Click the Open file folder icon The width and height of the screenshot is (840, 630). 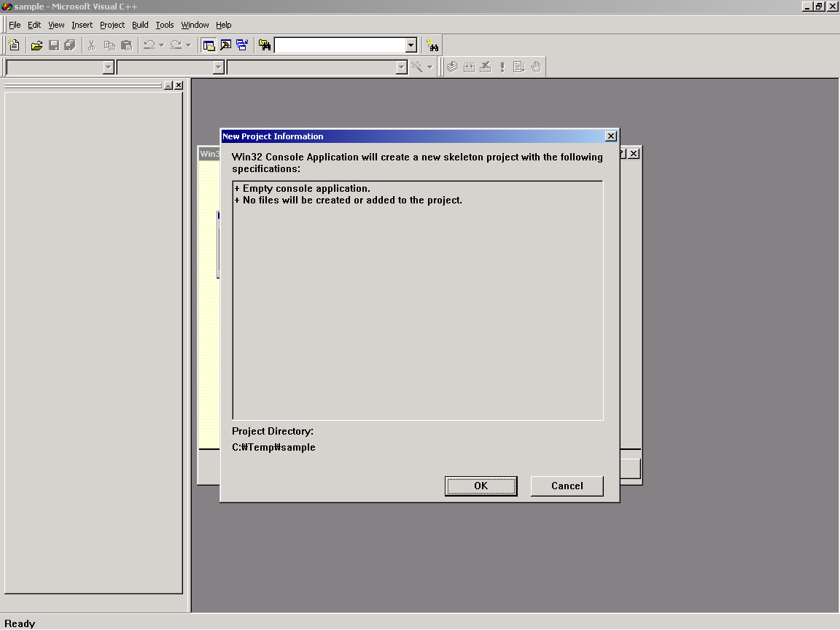(x=36, y=45)
